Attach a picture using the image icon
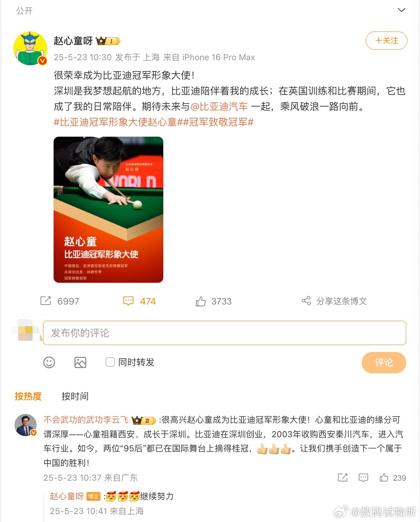 (80, 362)
